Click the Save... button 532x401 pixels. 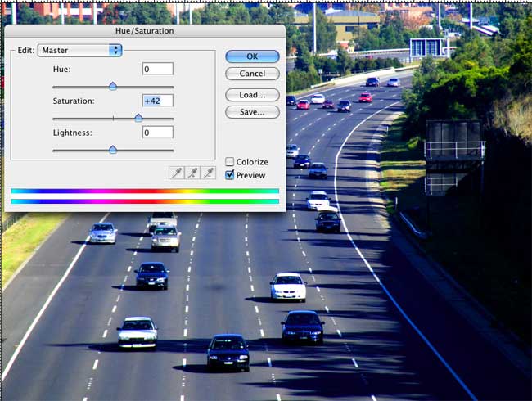pos(252,112)
